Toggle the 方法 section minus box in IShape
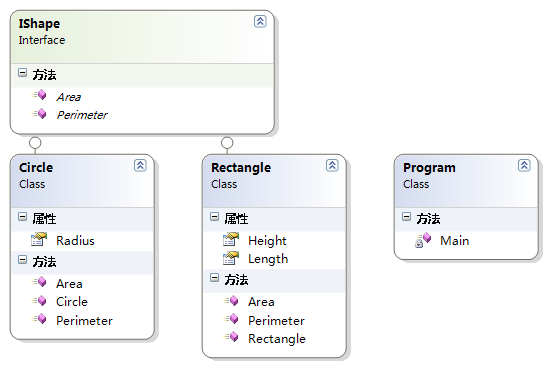Screen dimensions: 547x366 22,73
